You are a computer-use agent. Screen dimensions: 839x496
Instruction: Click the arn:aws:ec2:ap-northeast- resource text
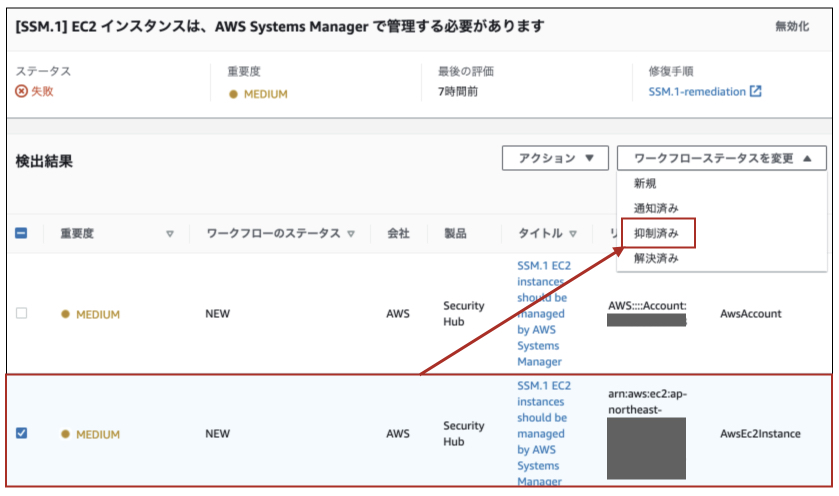pos(647,401)
